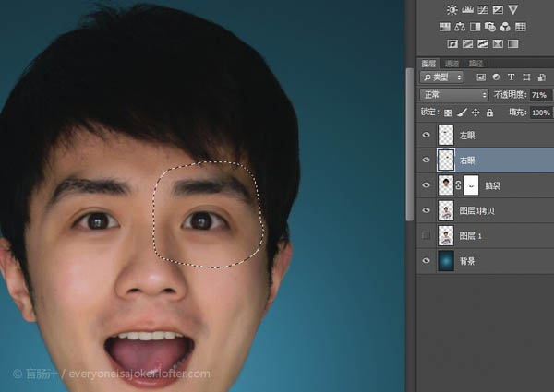Switch to the 通道 (Channels) tab
The width and height of the screenshot is (554, 392).
pos(452,64)
